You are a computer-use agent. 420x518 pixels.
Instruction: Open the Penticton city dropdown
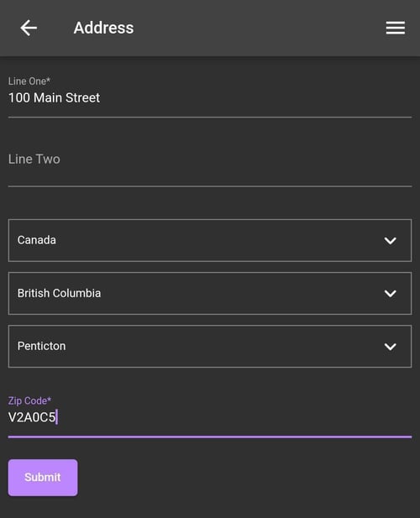[210, 346]
